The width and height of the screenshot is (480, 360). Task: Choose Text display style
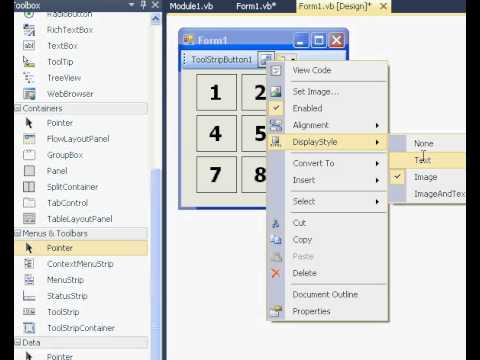coord(428,160)
